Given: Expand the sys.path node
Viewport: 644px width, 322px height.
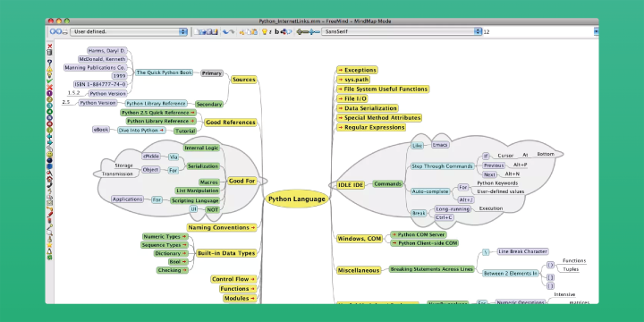Looking at the screenshot, I should pyautogui.click(x=353, y=80).
